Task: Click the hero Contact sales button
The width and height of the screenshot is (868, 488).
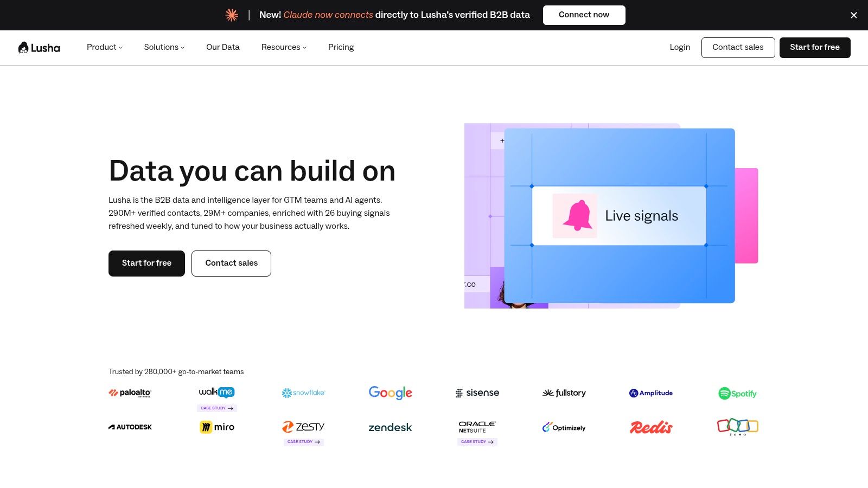Action: pos(231,264)
